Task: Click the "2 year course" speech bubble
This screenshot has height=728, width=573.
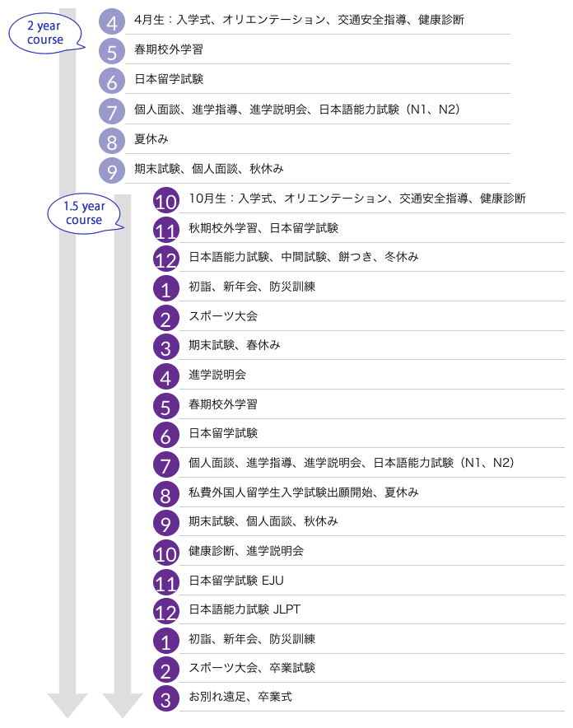Action: click(45, 33)
